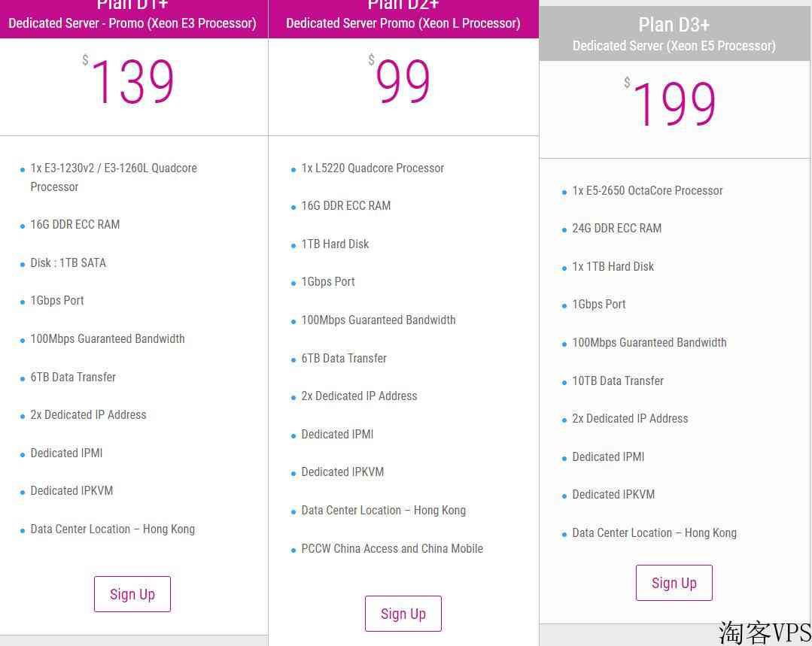Click Xeon E5 Processor subtitle

pos(674,46)
